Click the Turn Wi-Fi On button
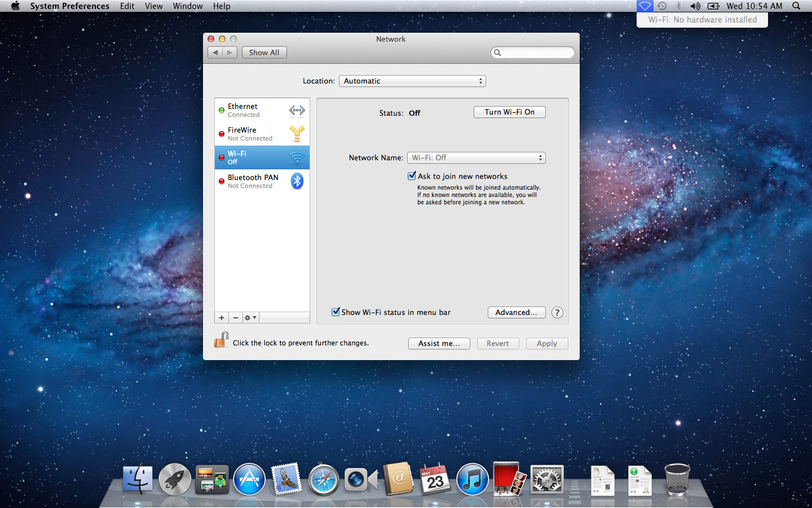 click(x=509, y=112)
